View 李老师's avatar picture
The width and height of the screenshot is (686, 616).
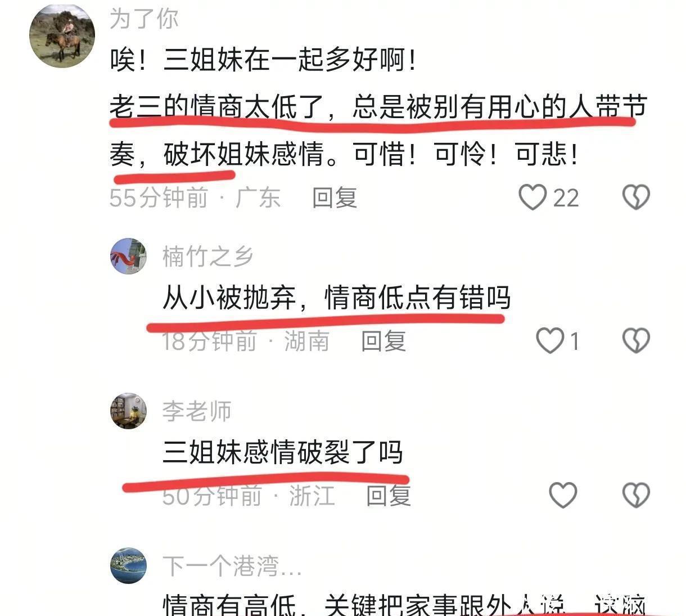(128, 411)
